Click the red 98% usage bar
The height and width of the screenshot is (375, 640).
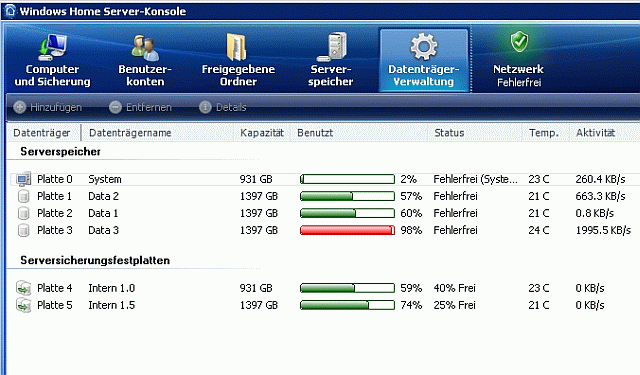[347, 230]
